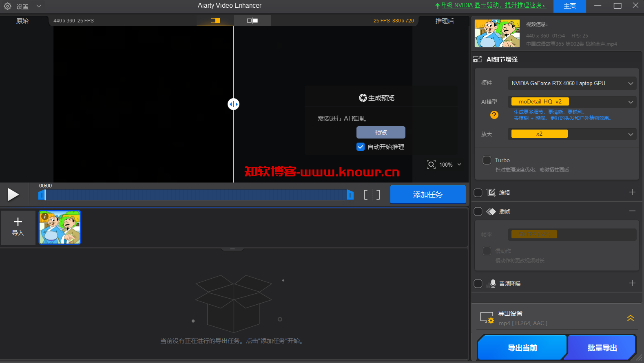Viewport: 644px width, 363px height.
Task: Open the 放大 x2 scale dropdown
Action: click(x=572, y=134)
